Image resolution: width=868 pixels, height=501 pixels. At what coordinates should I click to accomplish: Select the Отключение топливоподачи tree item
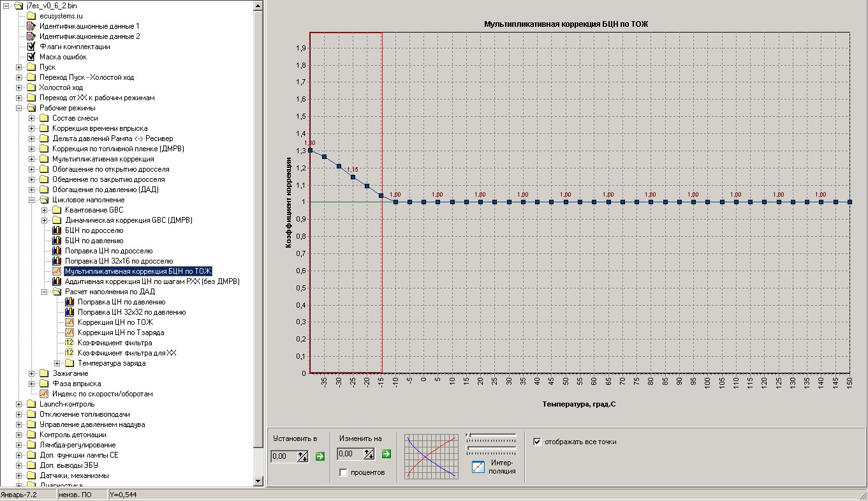click(86, 414)
